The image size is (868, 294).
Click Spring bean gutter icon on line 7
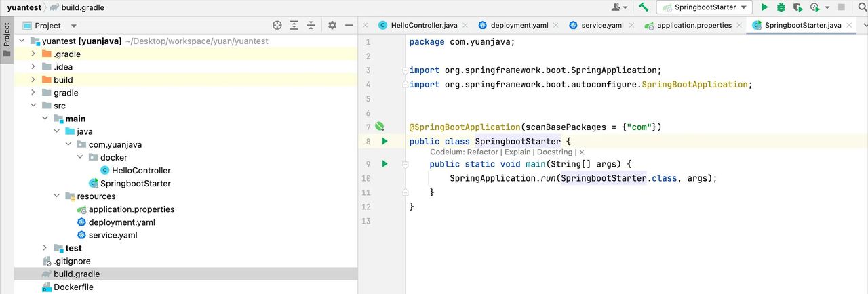click(380, 127)
